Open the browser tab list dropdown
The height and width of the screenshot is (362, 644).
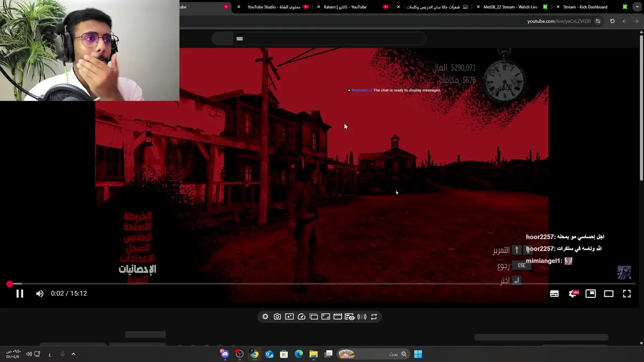click(637, 7)
